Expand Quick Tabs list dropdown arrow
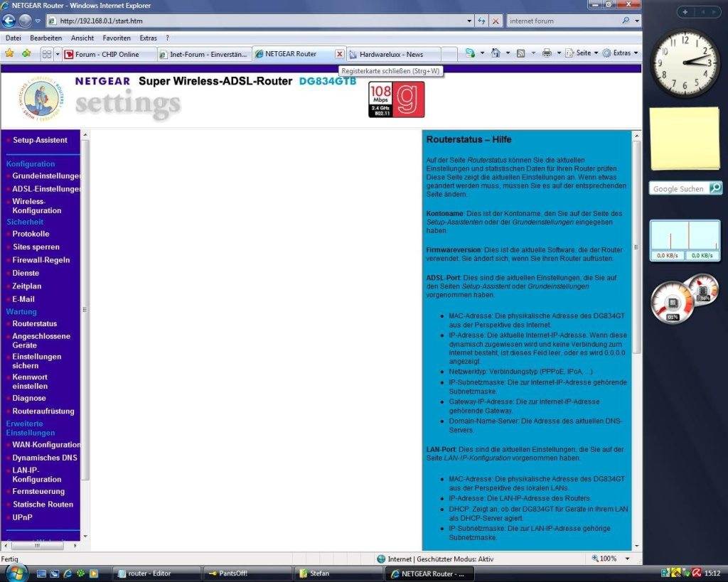The image size is (728, 582). tap(58, 54)
